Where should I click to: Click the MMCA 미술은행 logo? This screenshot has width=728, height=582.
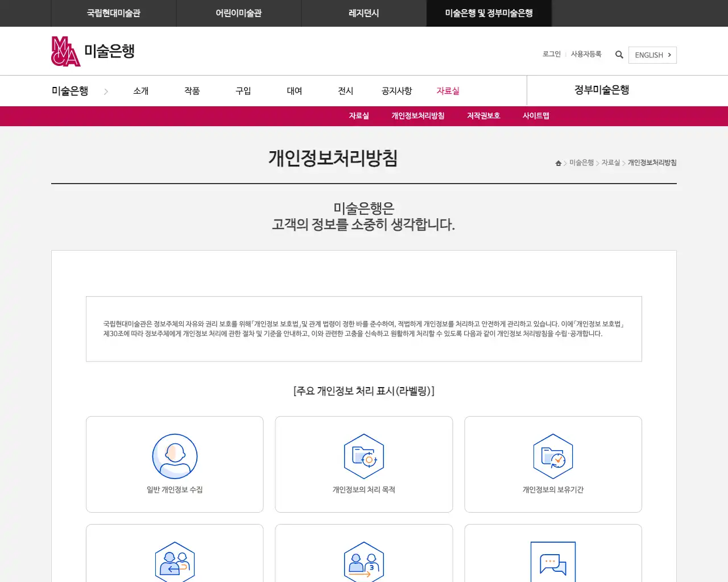click(x=93, y=51)
